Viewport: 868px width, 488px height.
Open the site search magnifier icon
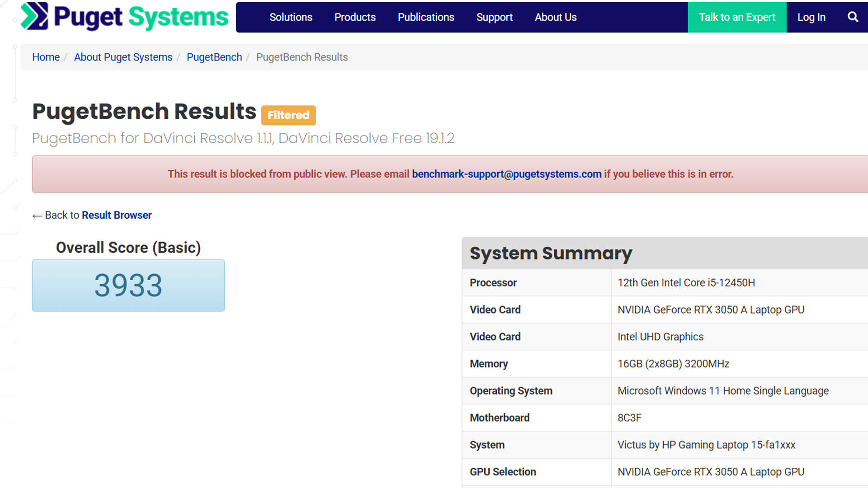pos(853,17)
